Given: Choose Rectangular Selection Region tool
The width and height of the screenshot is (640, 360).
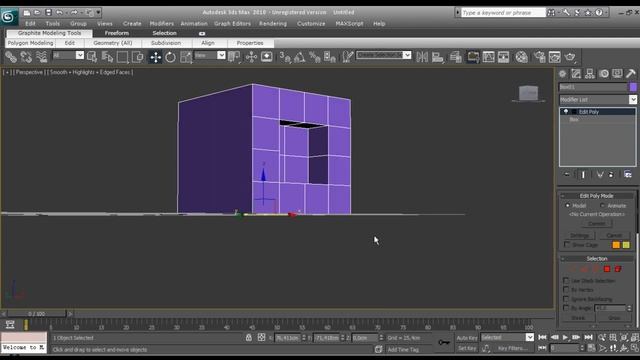Looking at the screenshot, I should (x=122, y=57).
